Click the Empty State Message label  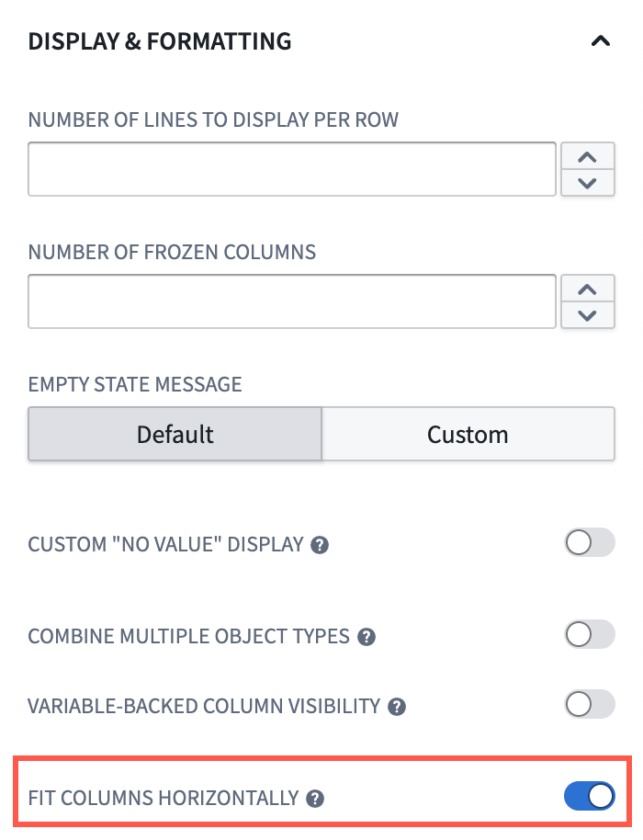[x=134, y=384]
